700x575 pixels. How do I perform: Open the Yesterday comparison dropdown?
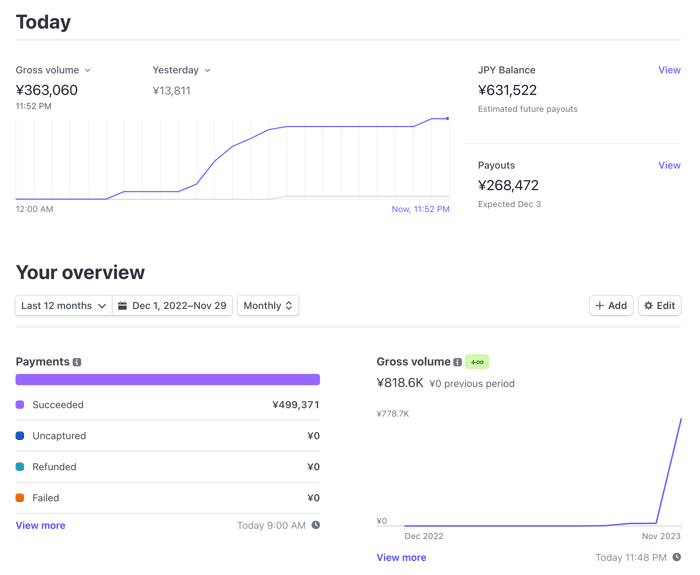tap(181, 70)
